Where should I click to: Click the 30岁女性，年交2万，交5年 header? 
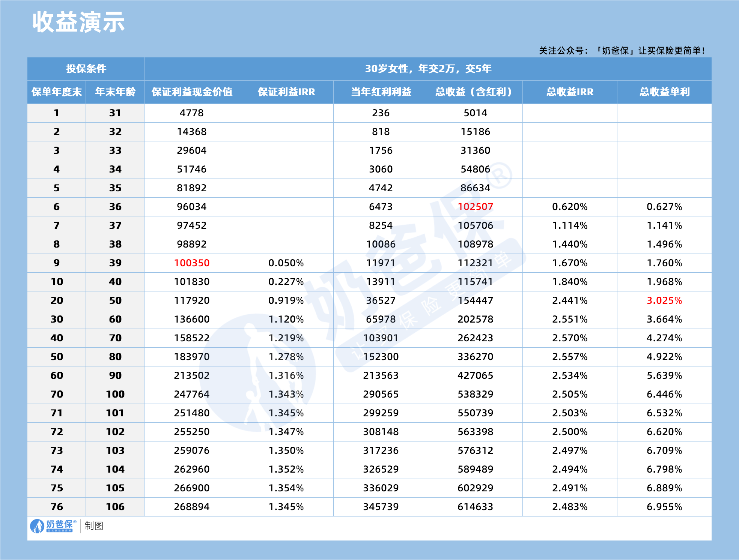click(x=428, y=69)
